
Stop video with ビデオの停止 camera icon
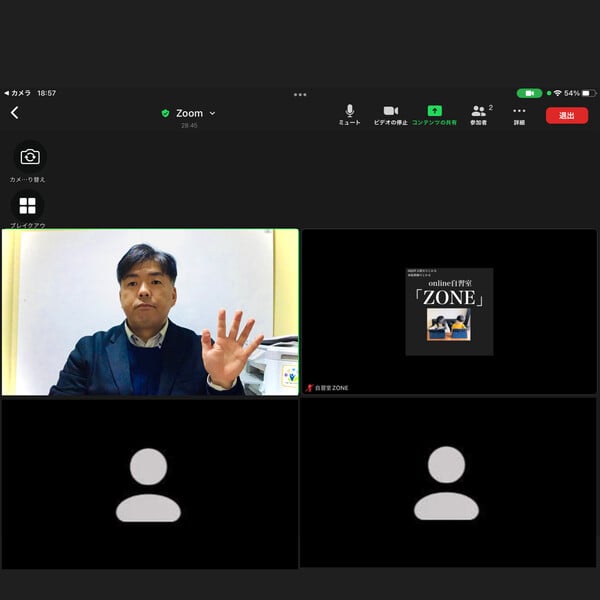390,112
